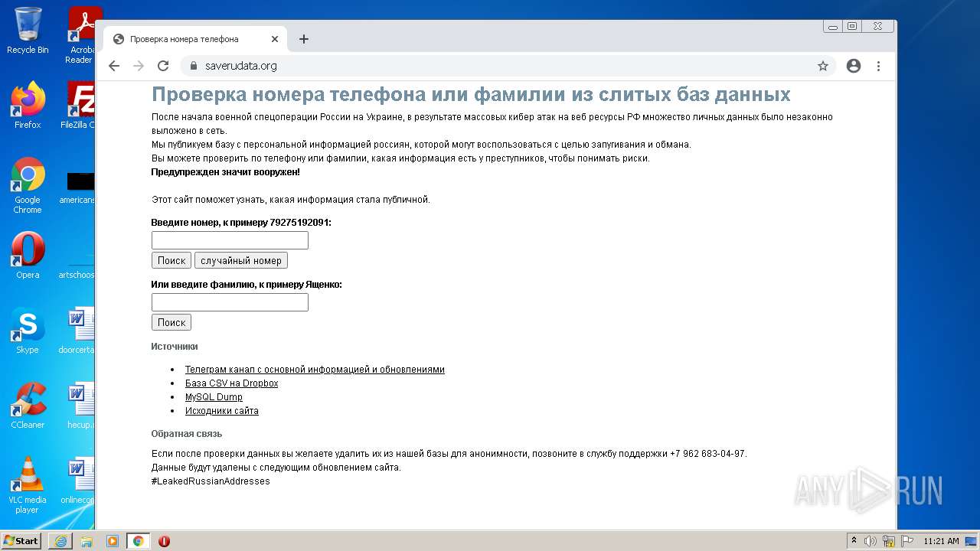Click the Обратная связь heading

coord(187,434)
